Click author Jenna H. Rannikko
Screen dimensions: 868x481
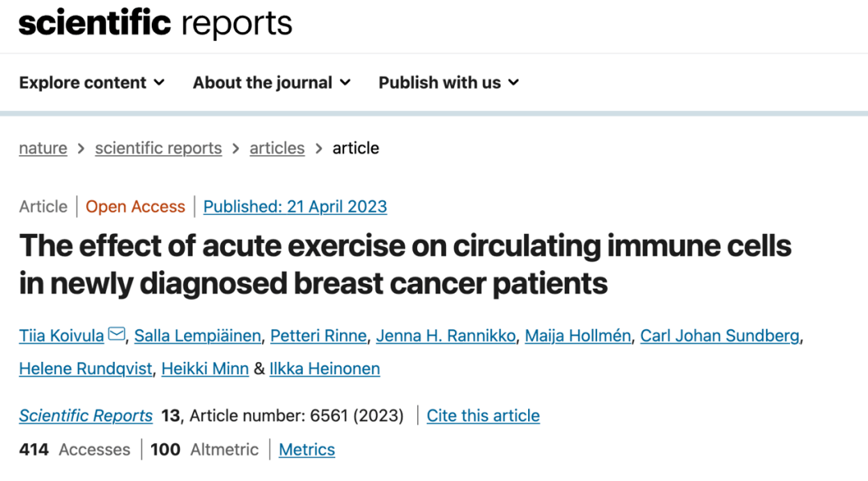pos(445,335)
